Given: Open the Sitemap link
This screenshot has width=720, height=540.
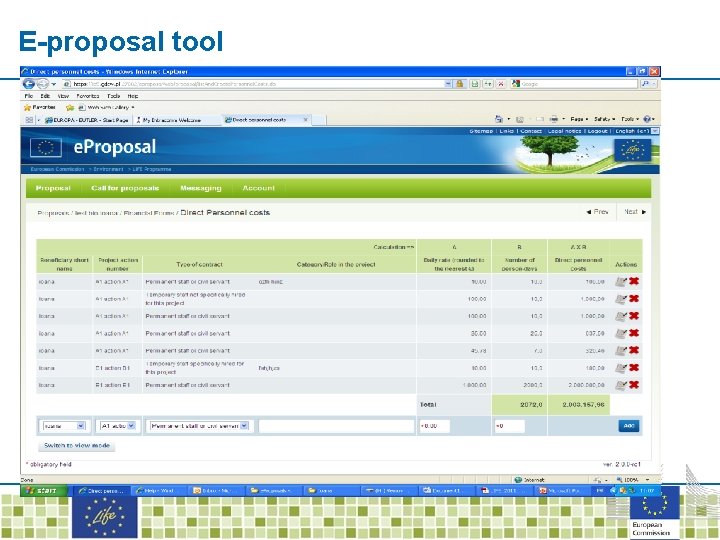Looking at the screenshot, I should [480, 131].
